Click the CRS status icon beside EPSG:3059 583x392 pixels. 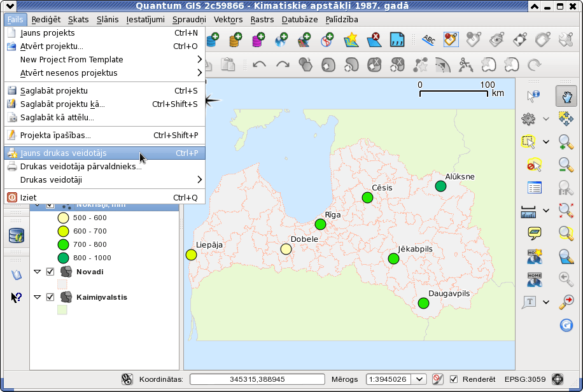coord(558,379)
